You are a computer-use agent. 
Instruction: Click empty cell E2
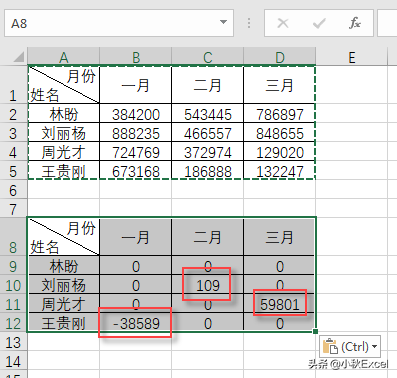(x=352, y=113)
